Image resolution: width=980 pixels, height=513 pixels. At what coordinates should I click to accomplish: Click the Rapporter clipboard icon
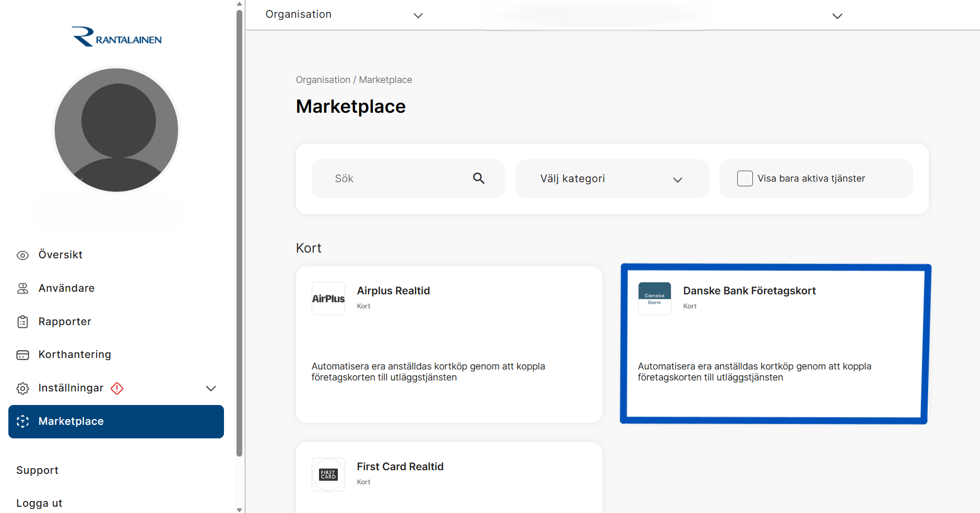[x=22, y=322]
